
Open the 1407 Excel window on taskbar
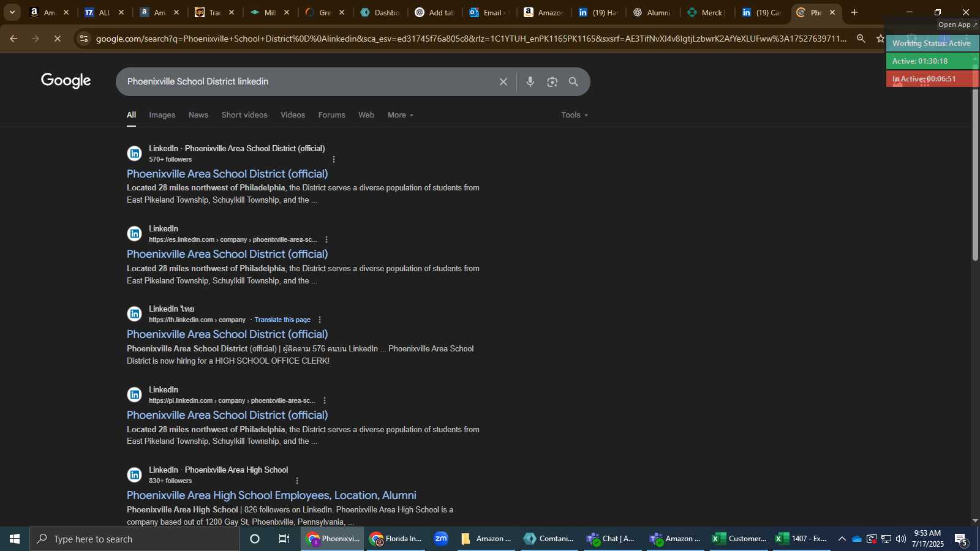[x=802, y=539]
